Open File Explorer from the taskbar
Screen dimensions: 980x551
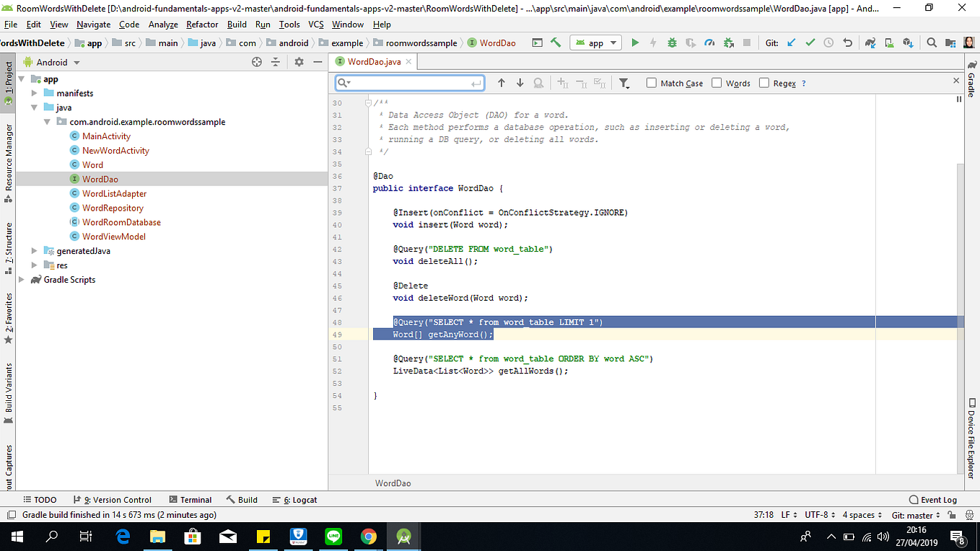(157, 537)
